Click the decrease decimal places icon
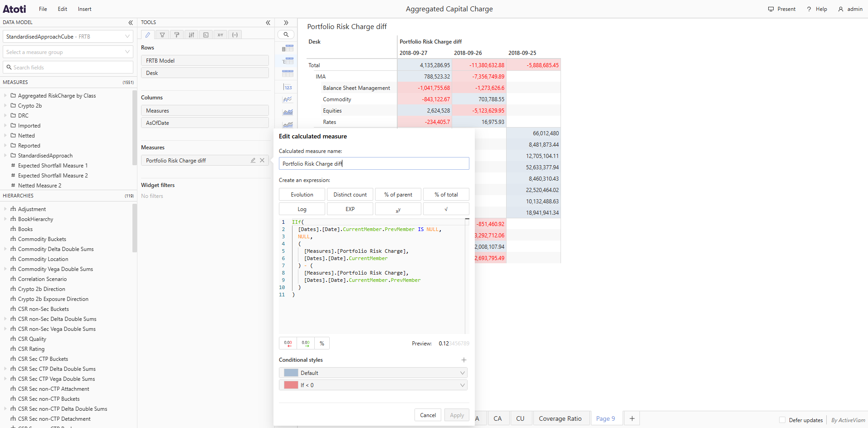868x428 pixels. point(288,343)
